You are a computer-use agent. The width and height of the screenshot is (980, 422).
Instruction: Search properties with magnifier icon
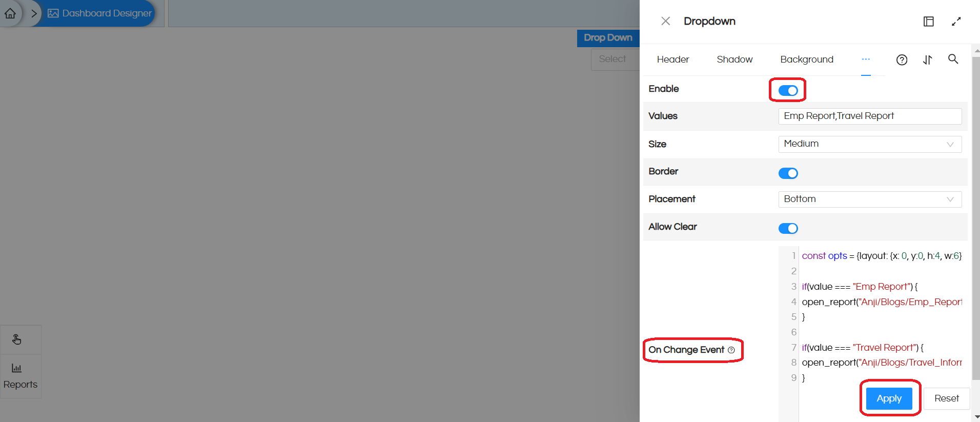953,59
